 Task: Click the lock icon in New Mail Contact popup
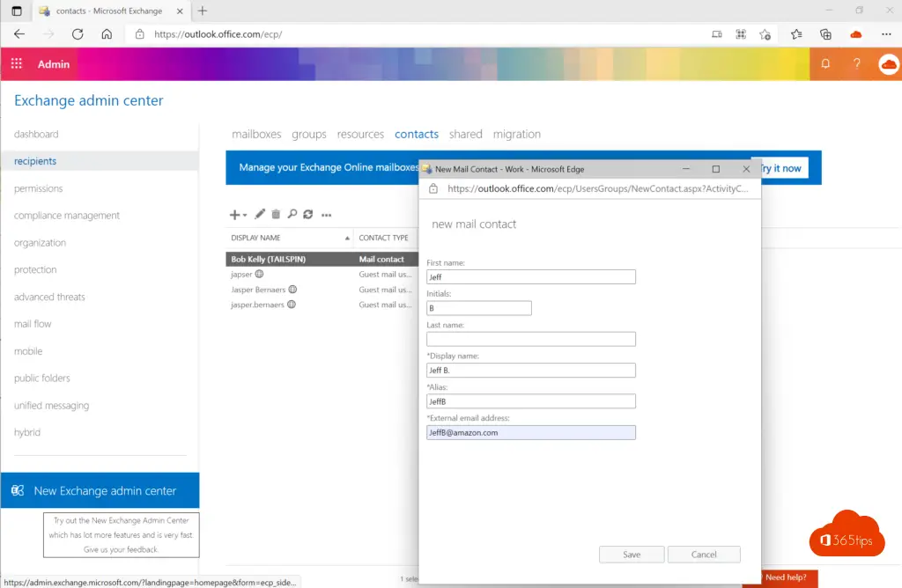pyautogui.click(x=433, y=188)
